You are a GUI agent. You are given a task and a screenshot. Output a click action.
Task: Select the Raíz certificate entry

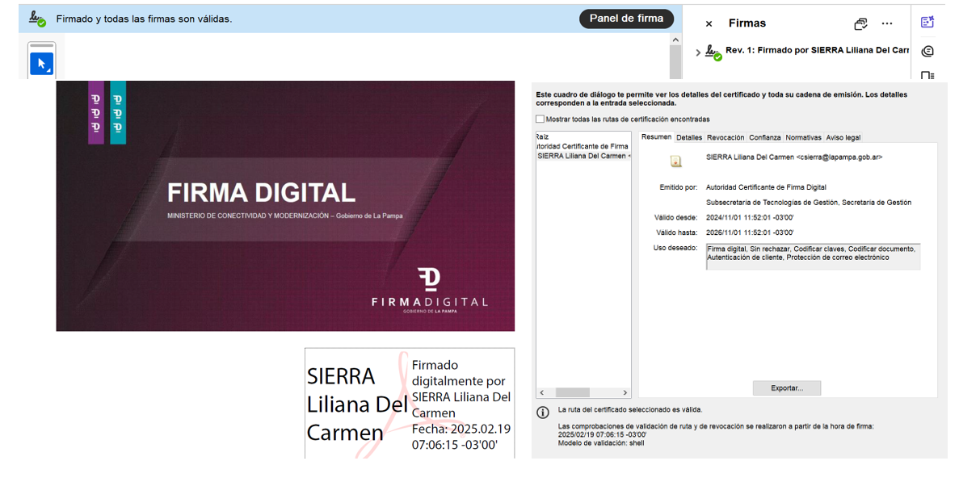click(541, 136)
